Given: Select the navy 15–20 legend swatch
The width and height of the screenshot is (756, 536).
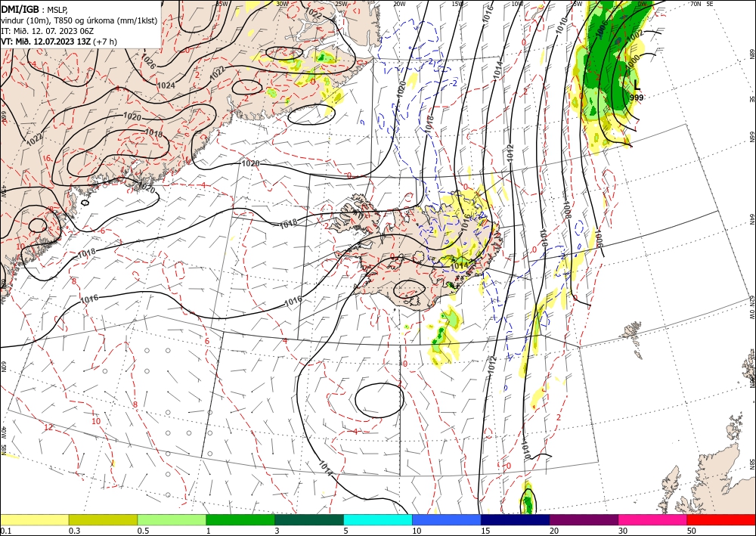Looking at the screenshot, I should [516, 519].
